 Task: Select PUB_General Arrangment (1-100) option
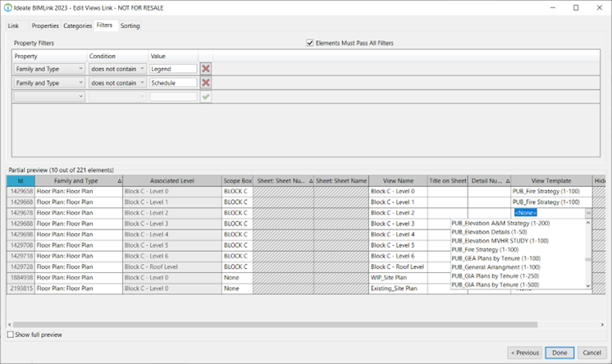tap(496, 267)
